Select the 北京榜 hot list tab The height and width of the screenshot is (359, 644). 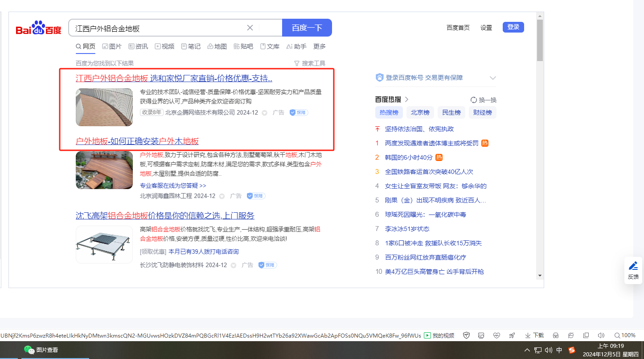tap(420, 112)
